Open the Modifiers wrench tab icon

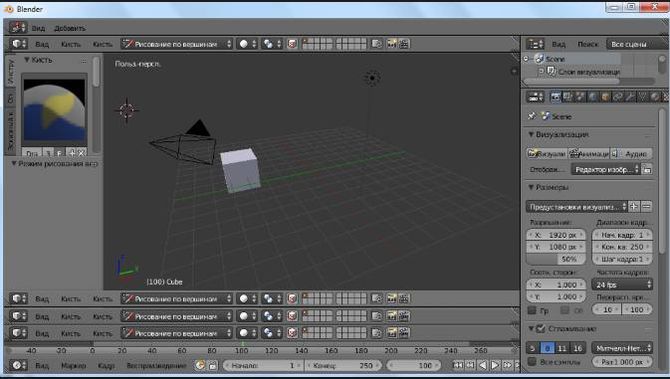[x=630, y=97]
